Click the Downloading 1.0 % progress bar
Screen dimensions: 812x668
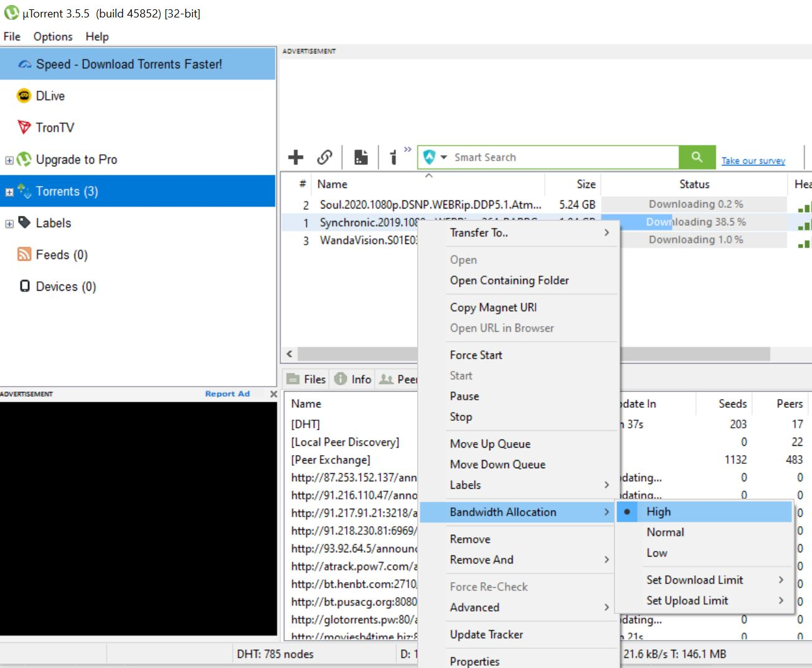click(x=695, y=240)
